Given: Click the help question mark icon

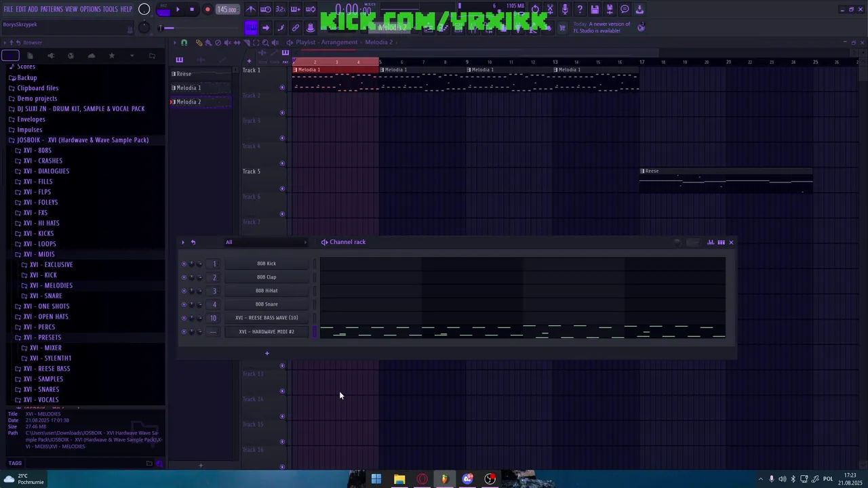Looking at the screenshot, I should point(580,9).
